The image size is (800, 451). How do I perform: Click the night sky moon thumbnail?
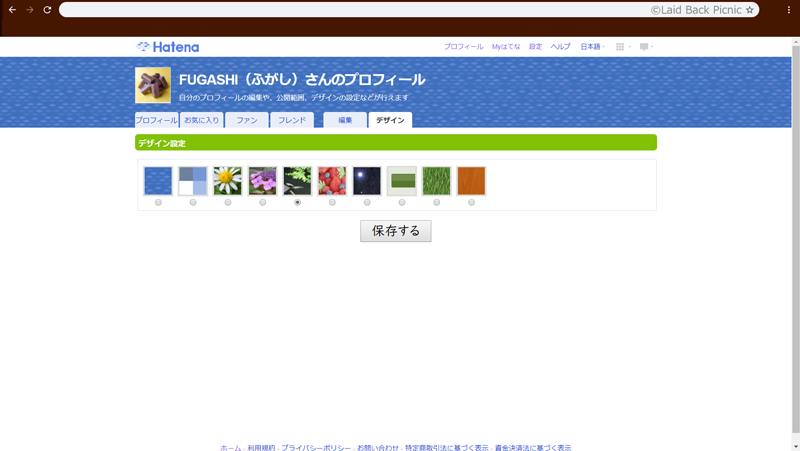[x=367, y=181]
